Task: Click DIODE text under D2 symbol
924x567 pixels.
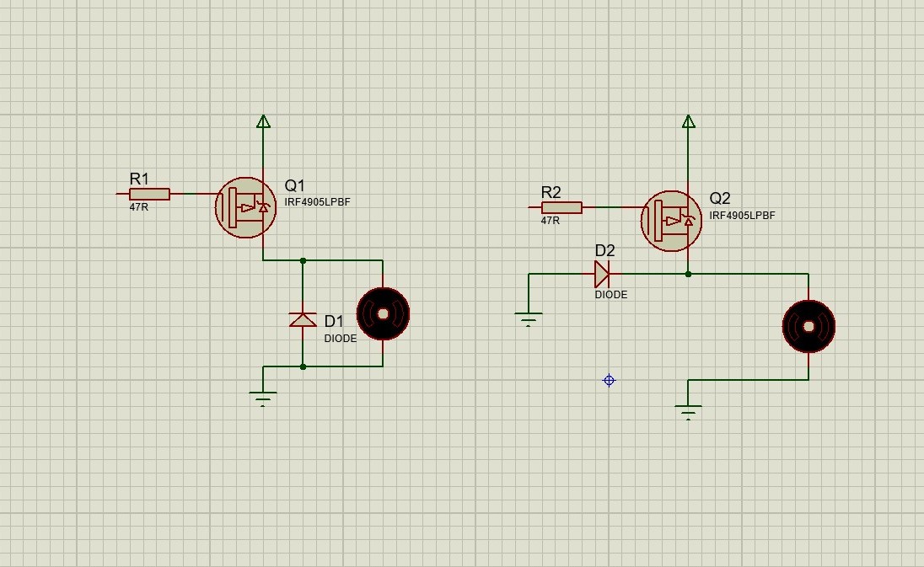Action: tap(611, 294)
